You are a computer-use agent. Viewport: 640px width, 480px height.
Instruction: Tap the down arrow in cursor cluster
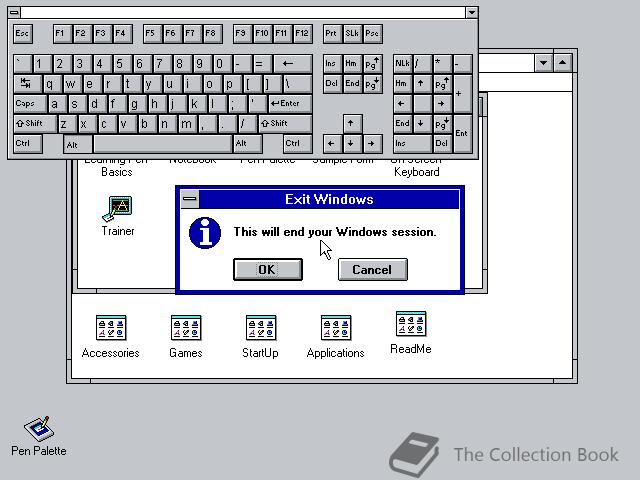352,144
